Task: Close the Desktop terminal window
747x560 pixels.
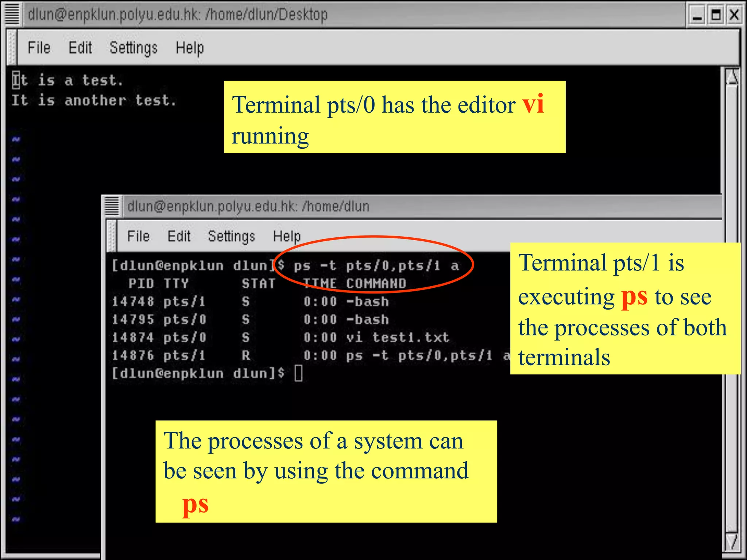Action: [734, 15]
